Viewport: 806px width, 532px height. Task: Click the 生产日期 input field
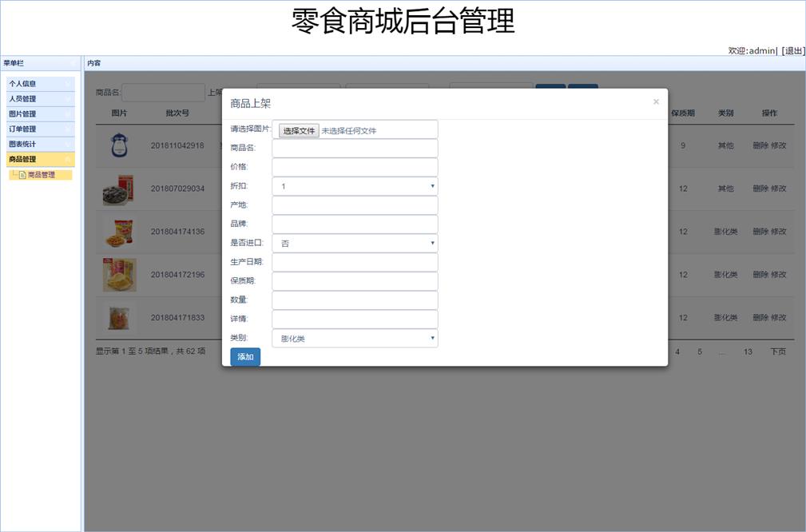pos(355,263)
